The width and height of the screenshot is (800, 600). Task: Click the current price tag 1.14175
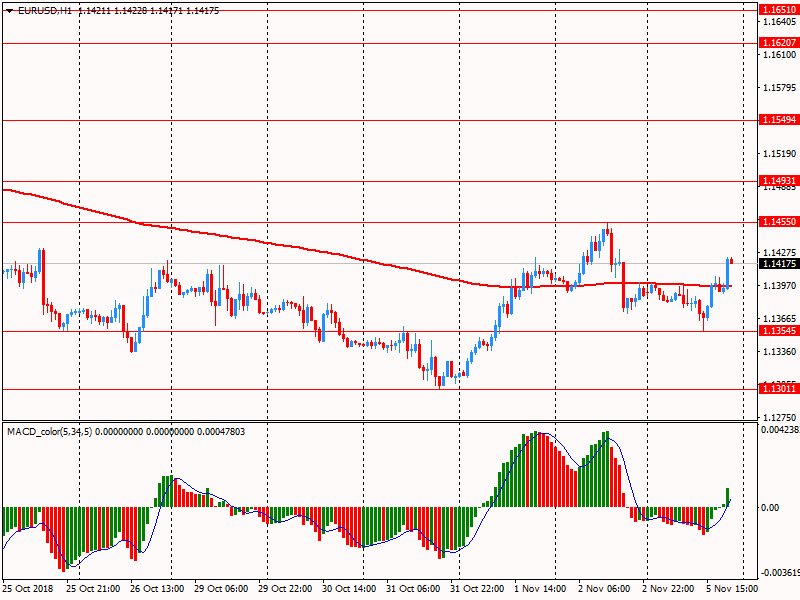779,264
